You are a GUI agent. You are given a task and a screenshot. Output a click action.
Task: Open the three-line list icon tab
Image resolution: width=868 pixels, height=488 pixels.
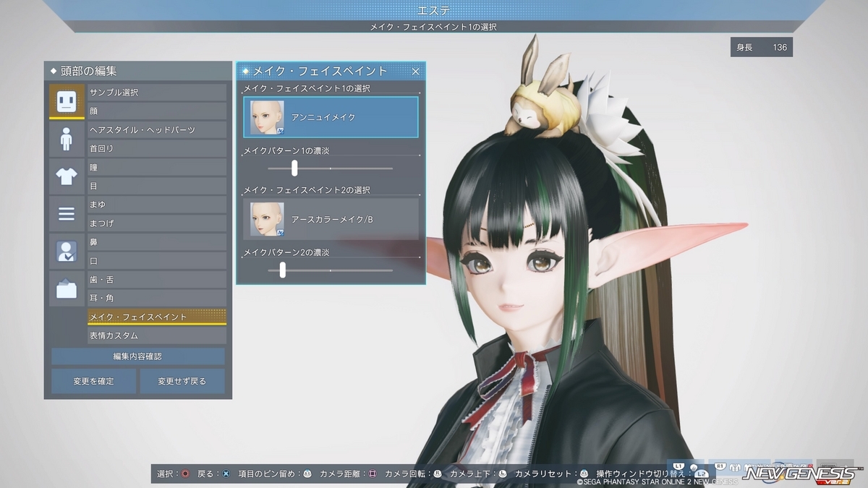coord(67,214)
